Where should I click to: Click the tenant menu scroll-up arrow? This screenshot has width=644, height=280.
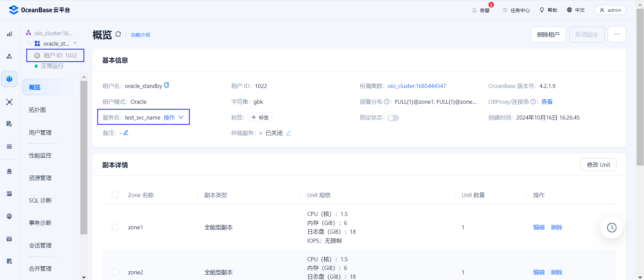click(x=84, y=77)
